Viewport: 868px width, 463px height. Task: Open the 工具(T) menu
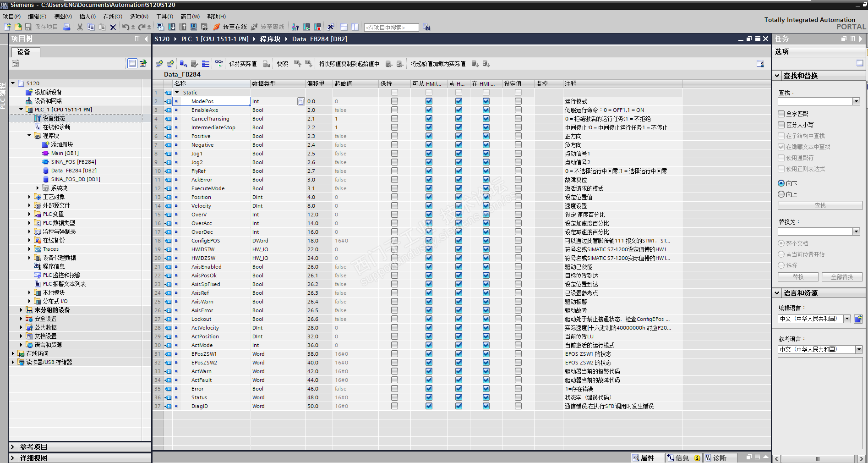(x=165, y=17)
